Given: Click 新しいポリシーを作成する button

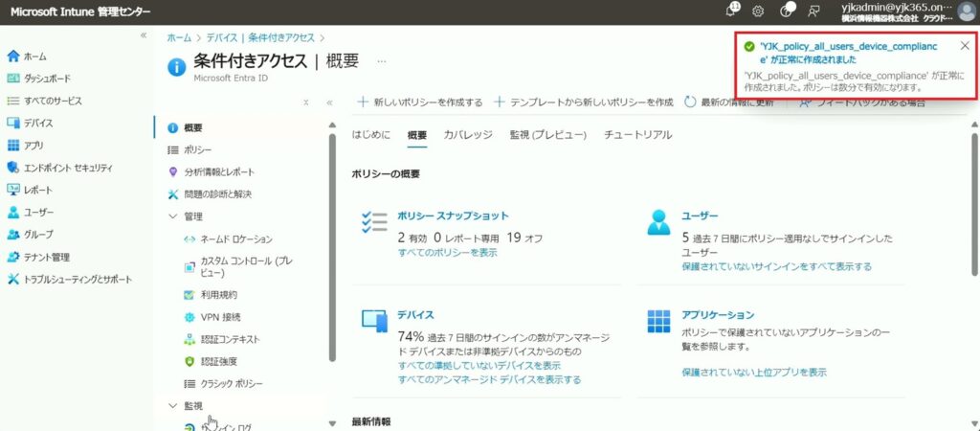Looking at the screenshot, I should (420, 102).
